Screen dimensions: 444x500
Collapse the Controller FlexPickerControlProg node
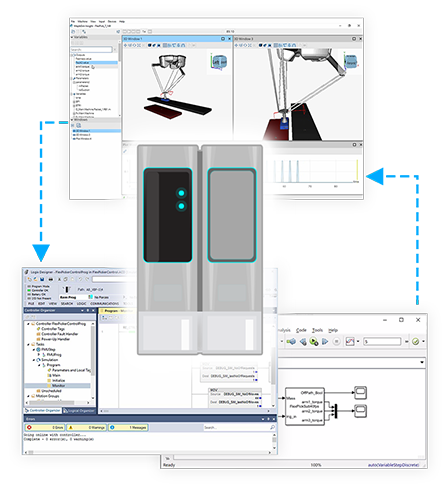point(28,324)
